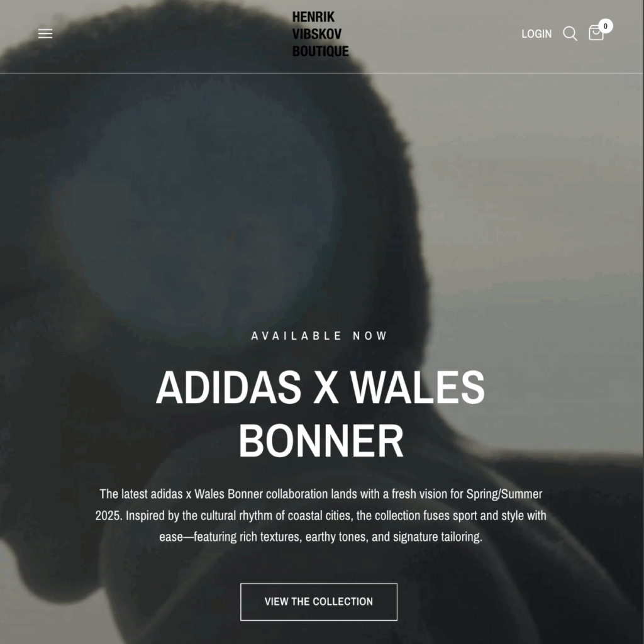The width and height of the screenshot is (644, 644).
Task: Click the word VIBSKOV in the logo
Action: coord(317,34)
